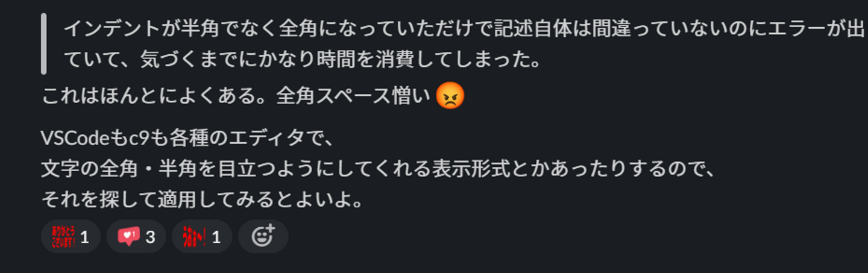
Task: Select the quoted line ending with 消費してしまった。
Action: click(302, 60)
